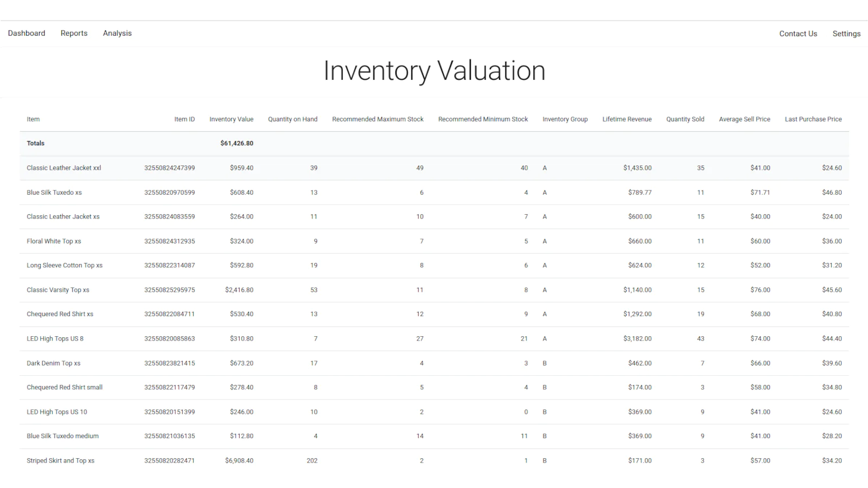The height and width of the screenshot is (488, 868).
Task: Click the Chequered Red Shirt small item
Action: click(x=65, y=388)
